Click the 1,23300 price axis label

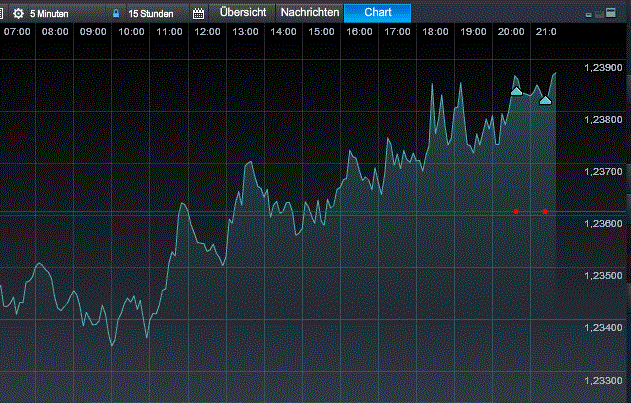601,380
